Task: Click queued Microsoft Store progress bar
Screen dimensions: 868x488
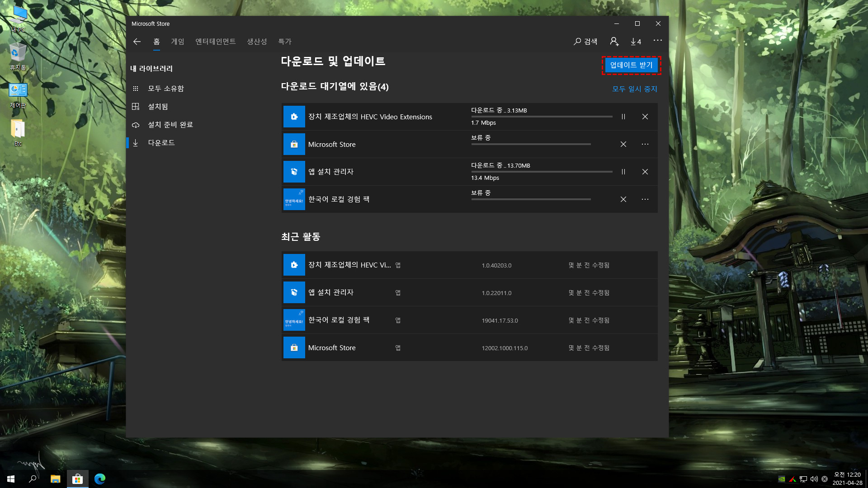Action: (x=531, y=144)
